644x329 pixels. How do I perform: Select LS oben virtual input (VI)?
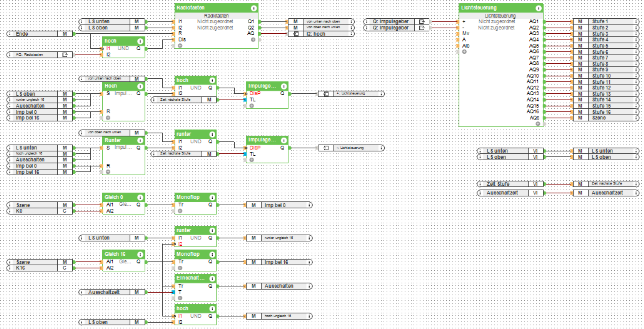pos(511,157)
